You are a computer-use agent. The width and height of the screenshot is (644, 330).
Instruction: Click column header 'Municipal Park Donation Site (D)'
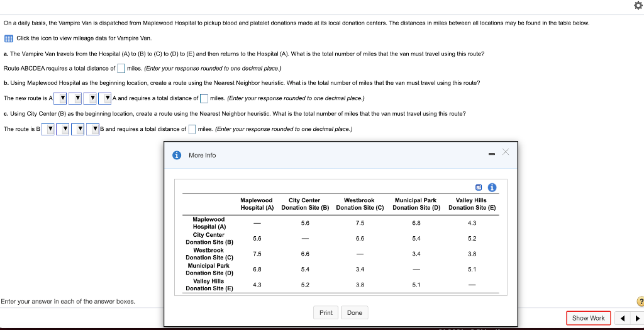tap(416, 204)
